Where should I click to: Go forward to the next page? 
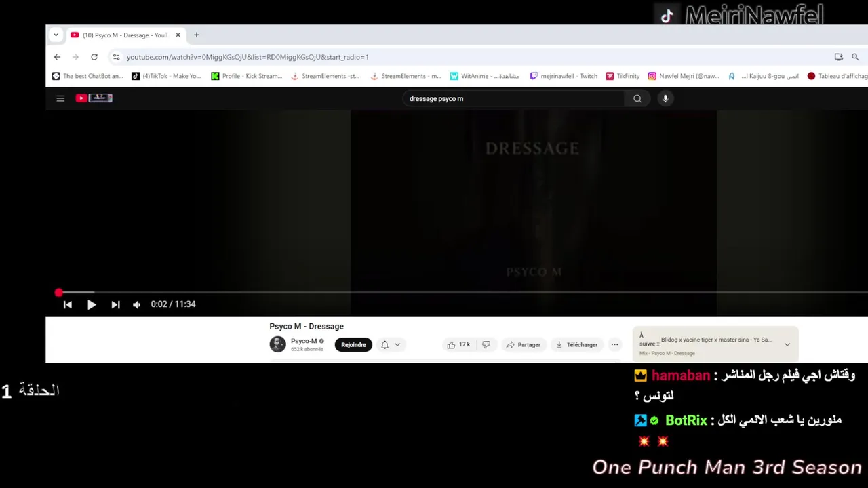click(75, 57)
